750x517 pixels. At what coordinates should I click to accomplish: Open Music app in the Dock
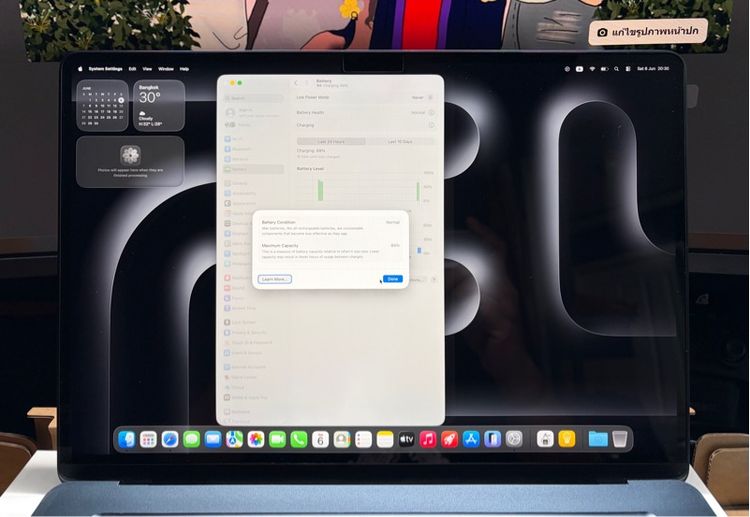[x=428, y=439]
